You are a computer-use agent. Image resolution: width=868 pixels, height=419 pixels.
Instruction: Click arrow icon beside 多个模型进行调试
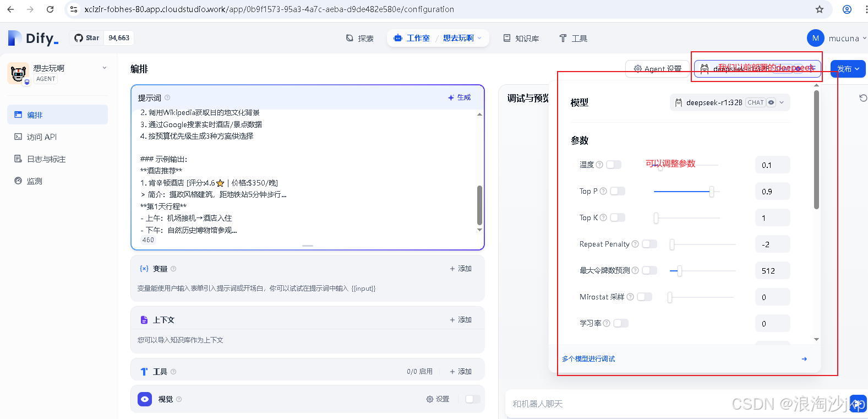coord(804,359)
